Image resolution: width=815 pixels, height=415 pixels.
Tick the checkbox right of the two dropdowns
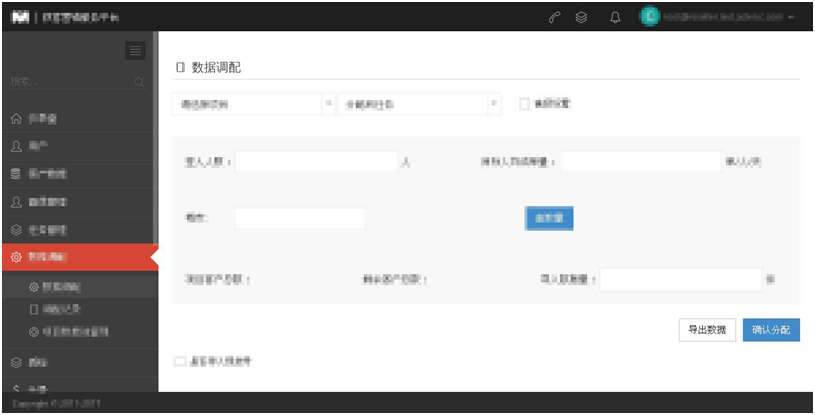tap(524, 104)
